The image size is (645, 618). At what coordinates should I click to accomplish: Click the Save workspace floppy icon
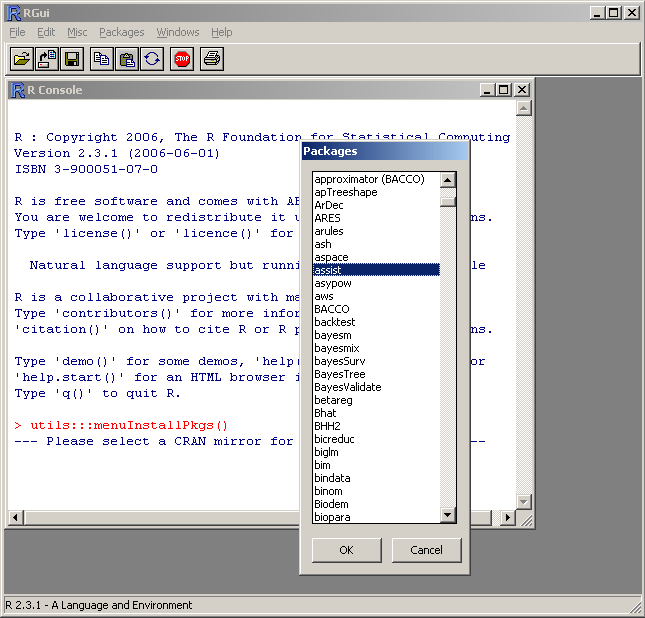click(72, 59)
